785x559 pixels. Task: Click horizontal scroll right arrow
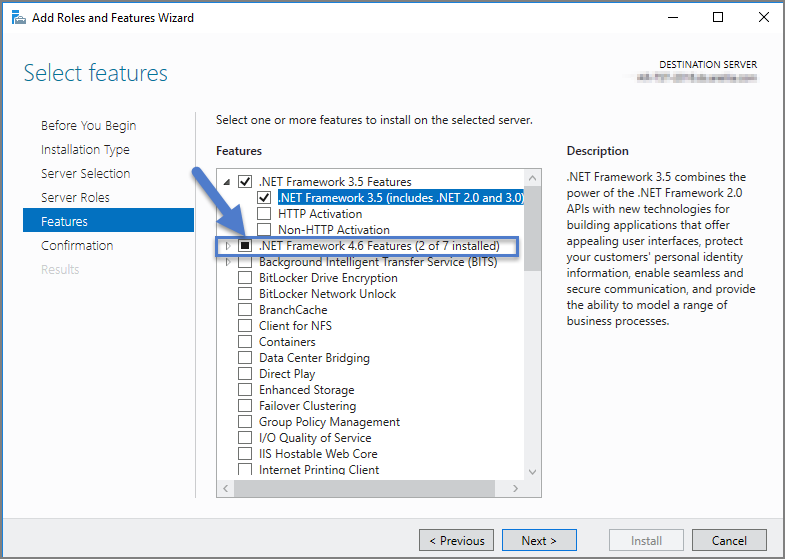click(x=516, y=488)
